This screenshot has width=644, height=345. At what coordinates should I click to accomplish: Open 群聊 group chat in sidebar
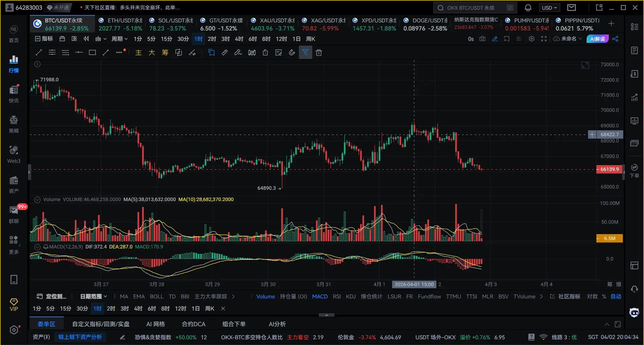pos(14,214)
